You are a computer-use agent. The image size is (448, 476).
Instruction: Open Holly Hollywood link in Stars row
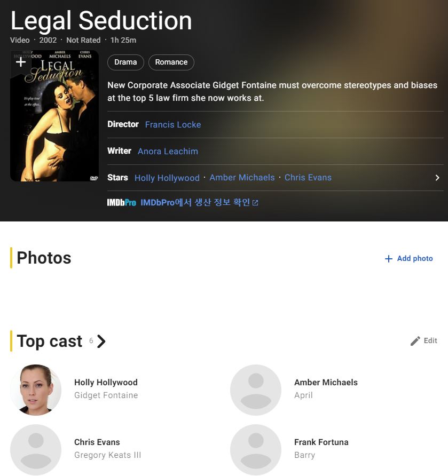167,178
